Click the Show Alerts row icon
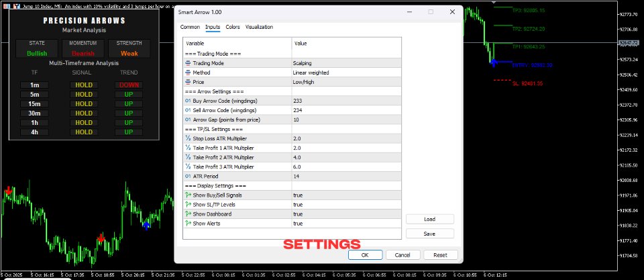 click(188, 223)
